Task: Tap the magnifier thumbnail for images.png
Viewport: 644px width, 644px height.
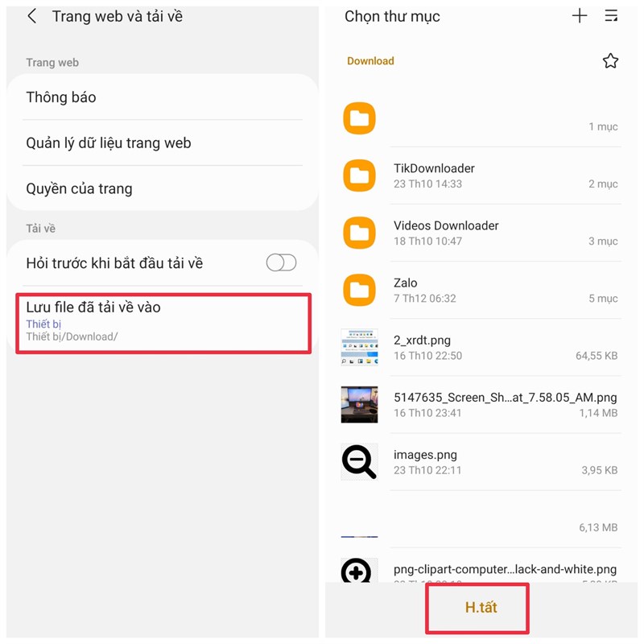Action: (358, 461)
